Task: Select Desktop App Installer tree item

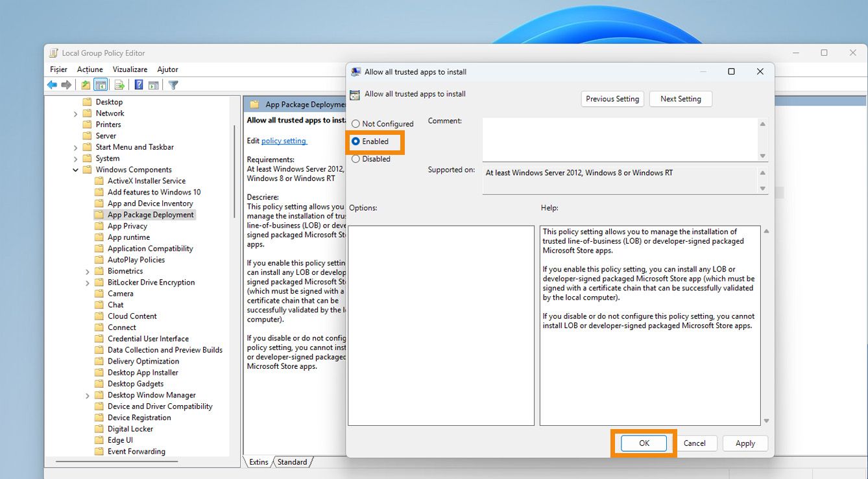Action: point(143,373)
